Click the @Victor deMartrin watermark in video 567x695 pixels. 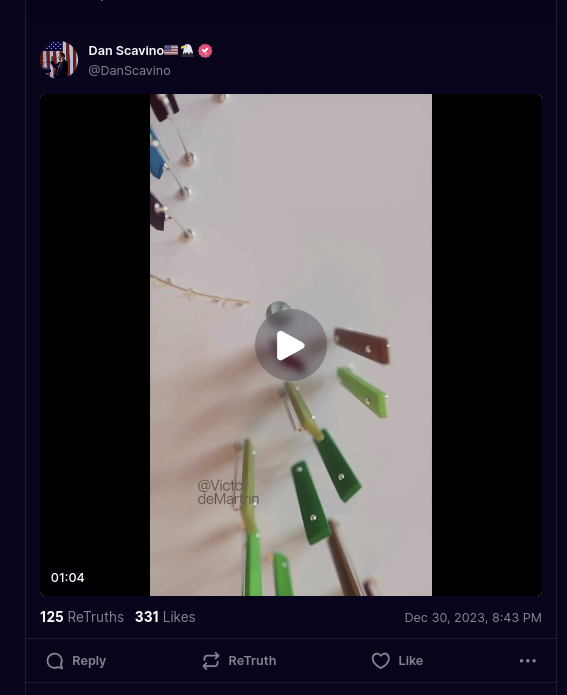tap(228, 492)
